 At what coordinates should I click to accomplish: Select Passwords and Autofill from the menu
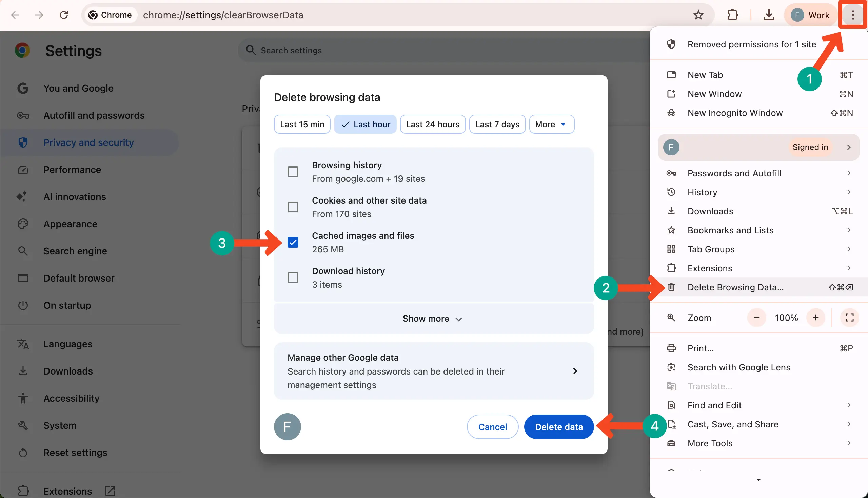click(x=734, y=173)
